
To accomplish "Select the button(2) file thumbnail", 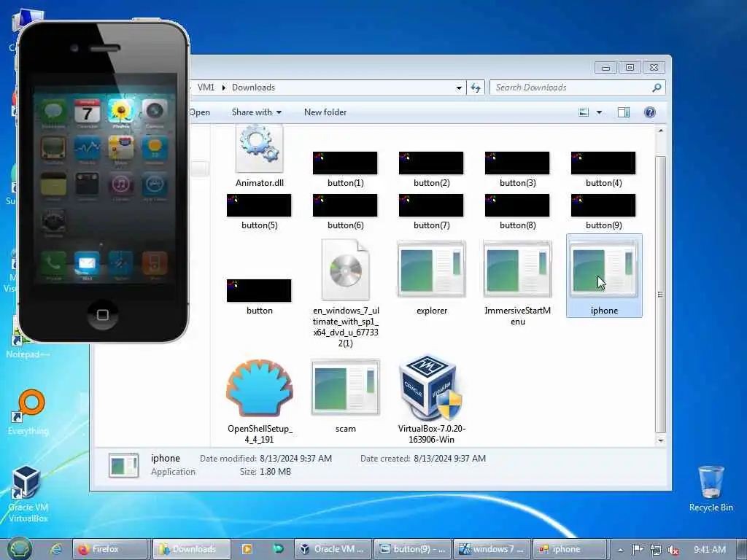I will (x=431, y=163).
